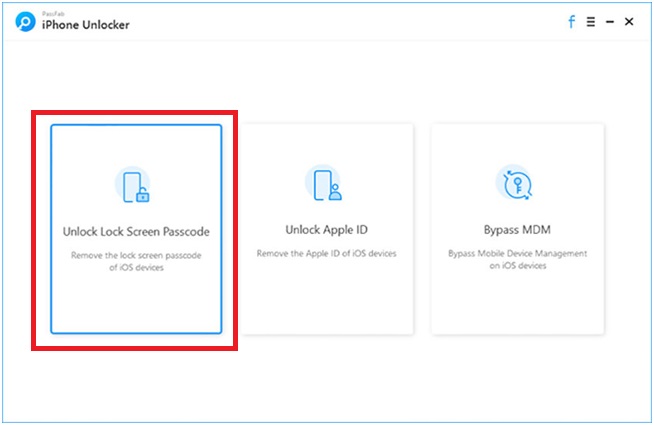Screen dimensions: 654x425
Task: Click the phone with padlock icon
Action: coord(134,186)
